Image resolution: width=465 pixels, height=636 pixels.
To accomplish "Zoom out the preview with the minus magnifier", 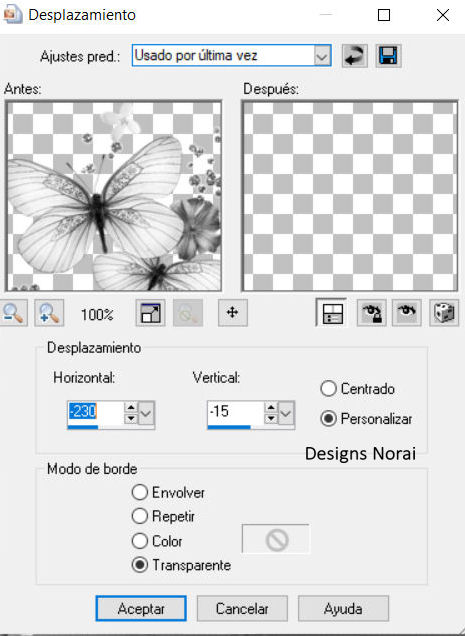I will [x=14, y=313].
